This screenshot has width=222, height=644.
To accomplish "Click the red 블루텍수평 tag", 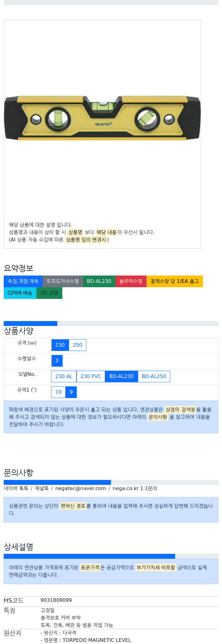I will pyautogui.click(x=131, y=281).
